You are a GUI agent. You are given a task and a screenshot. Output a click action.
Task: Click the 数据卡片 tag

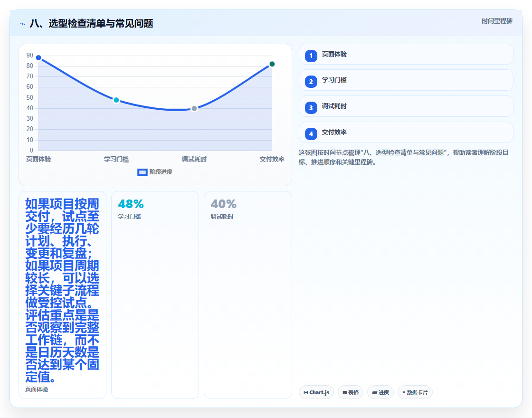click(415, 392)
